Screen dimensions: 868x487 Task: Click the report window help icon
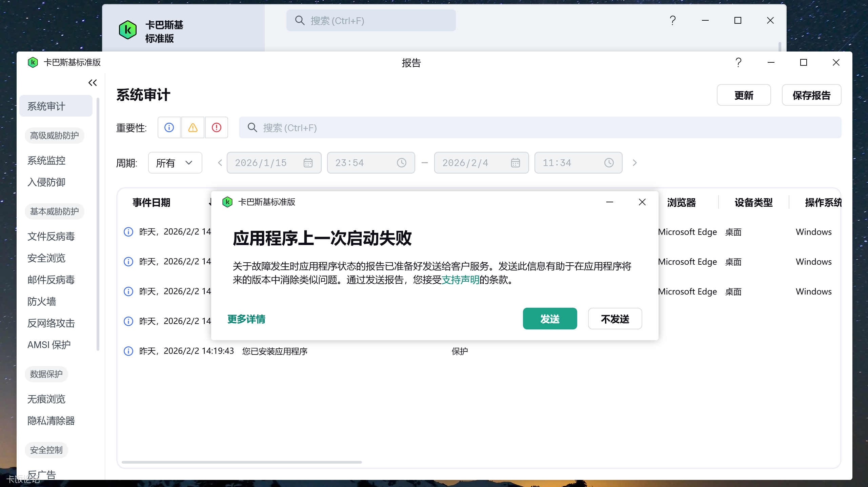[x=739, y=62]
